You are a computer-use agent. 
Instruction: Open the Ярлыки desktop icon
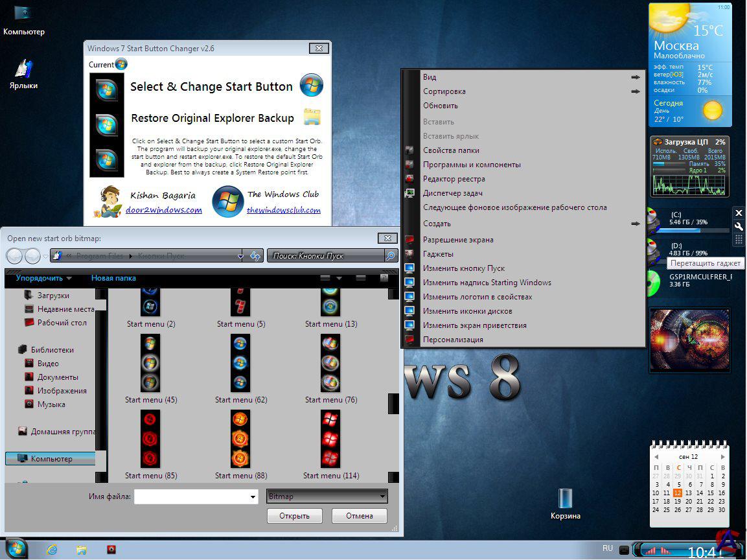click(x=23, y=74)
